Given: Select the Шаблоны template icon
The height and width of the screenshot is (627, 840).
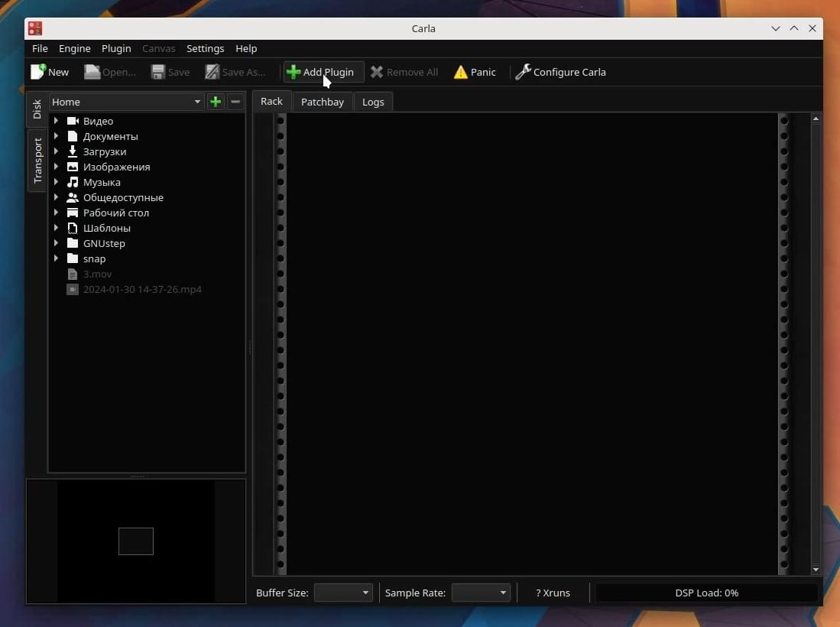Looking at the screenshot, I should point(73,229).
